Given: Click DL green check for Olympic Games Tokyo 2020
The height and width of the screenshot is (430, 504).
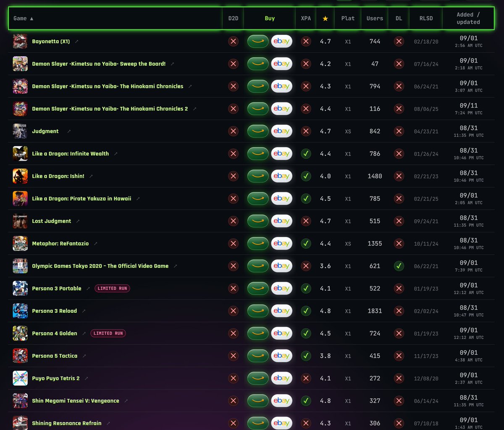Looking at the screenshot, I should (x=399, y=266).
